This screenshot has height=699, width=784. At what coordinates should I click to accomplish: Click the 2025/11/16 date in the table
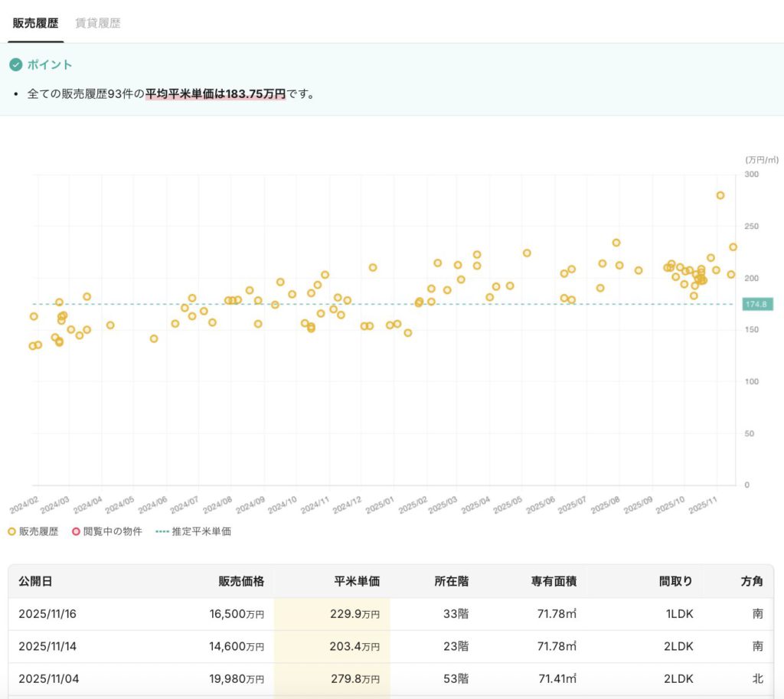click(x=47, y=613)
